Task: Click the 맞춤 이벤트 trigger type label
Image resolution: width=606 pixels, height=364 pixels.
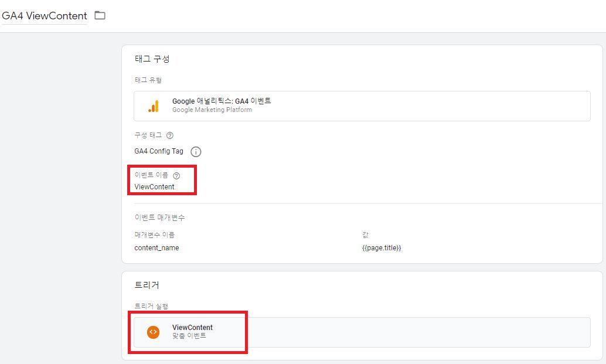Action: (x=189, y=336)
